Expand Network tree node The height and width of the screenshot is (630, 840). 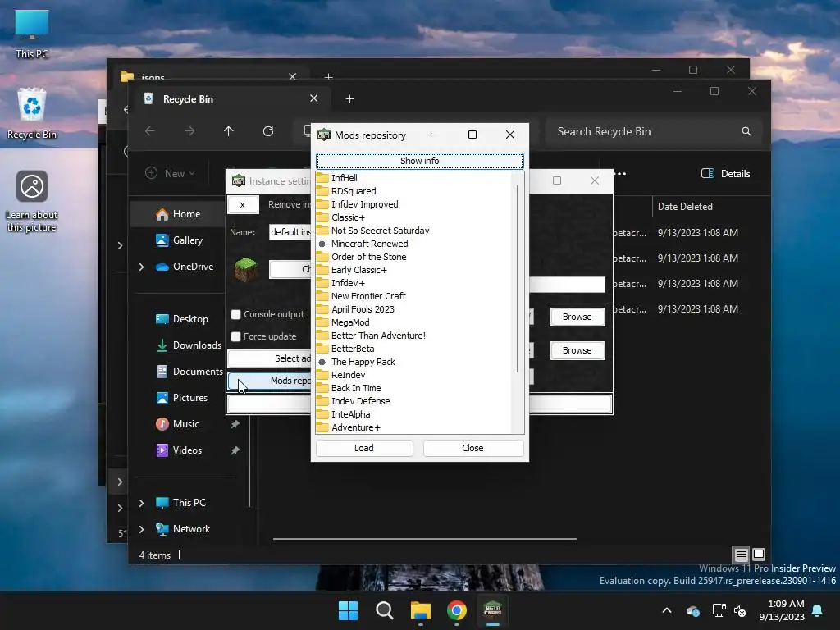coord(141,529)
